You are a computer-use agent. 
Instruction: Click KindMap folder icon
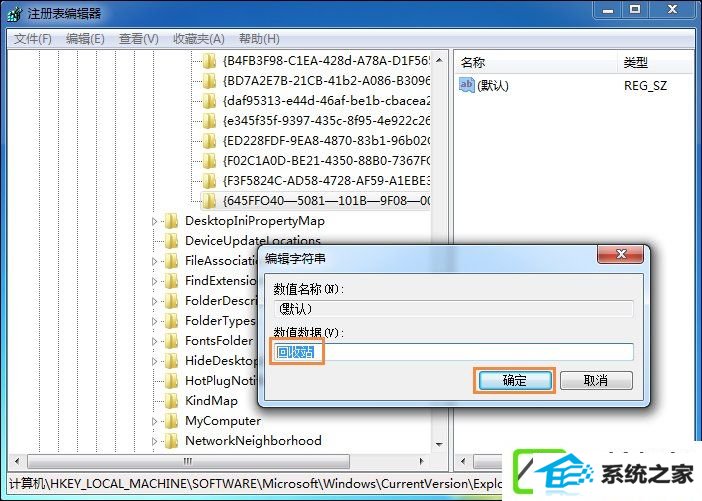click(x=171, y=401)
